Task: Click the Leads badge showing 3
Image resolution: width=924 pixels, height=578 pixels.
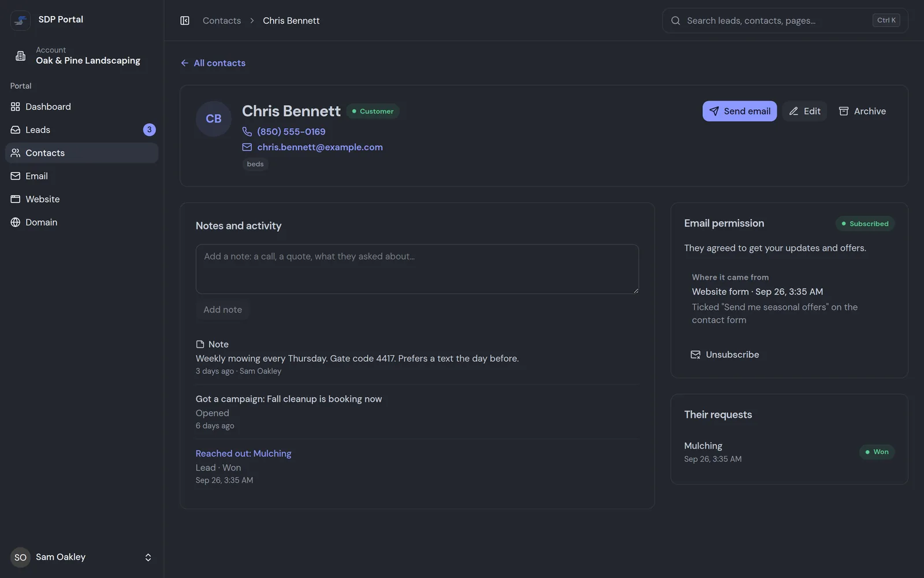Action: point(149,130)
